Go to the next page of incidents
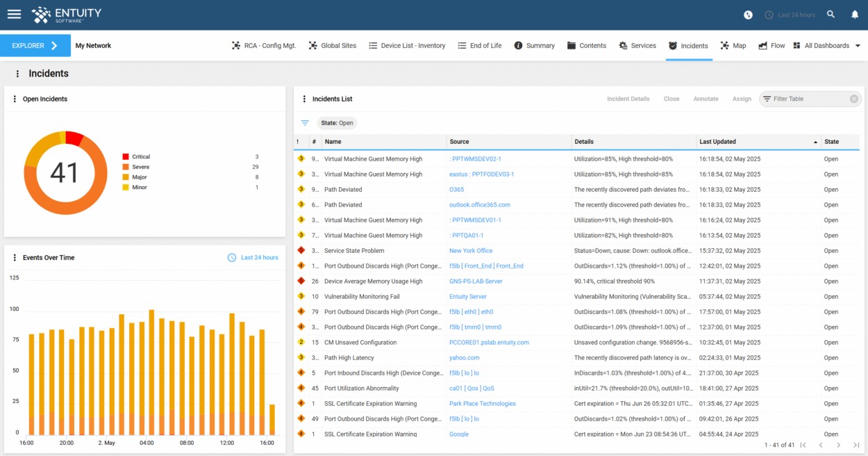868x456 pixels. 838,445
